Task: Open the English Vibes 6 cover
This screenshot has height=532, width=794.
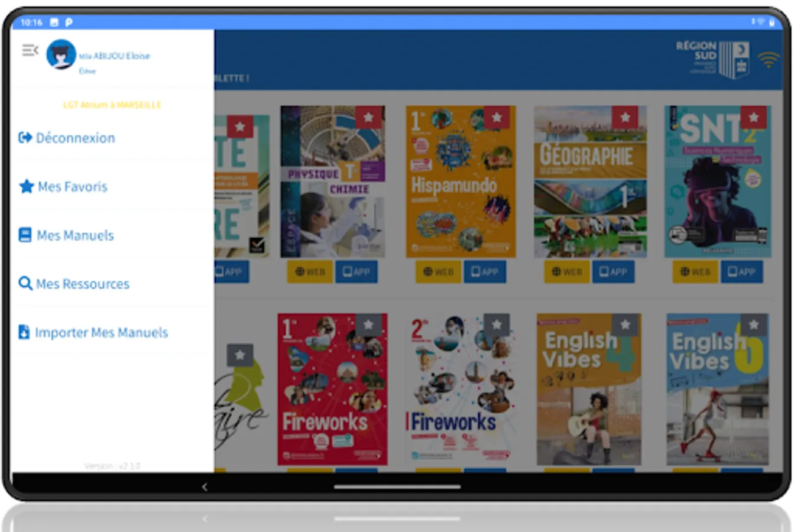Action: 718,390
